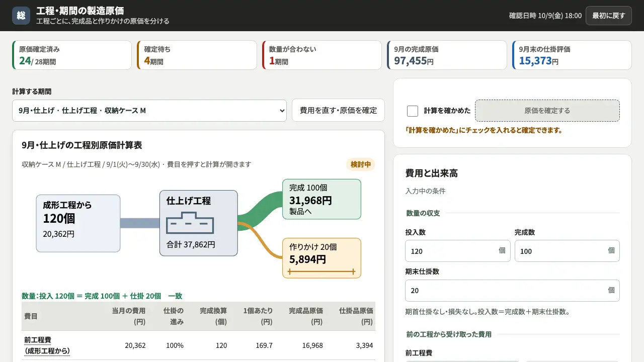Click the 原価を確定する button

547,111
